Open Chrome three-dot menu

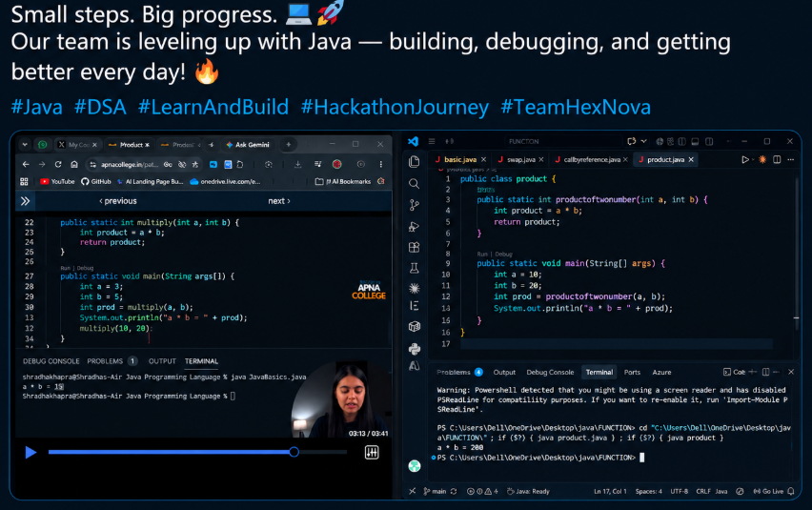click(x=380, y=164)
